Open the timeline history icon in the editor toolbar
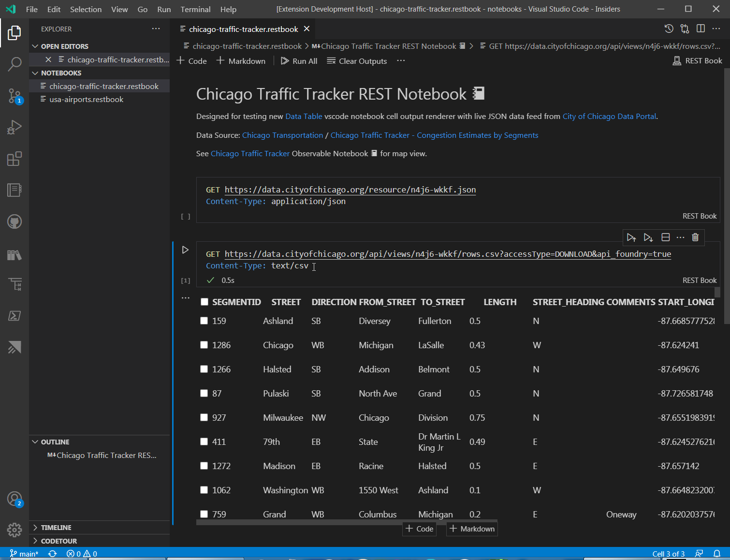The image size is (730, 560). [669, 29]
